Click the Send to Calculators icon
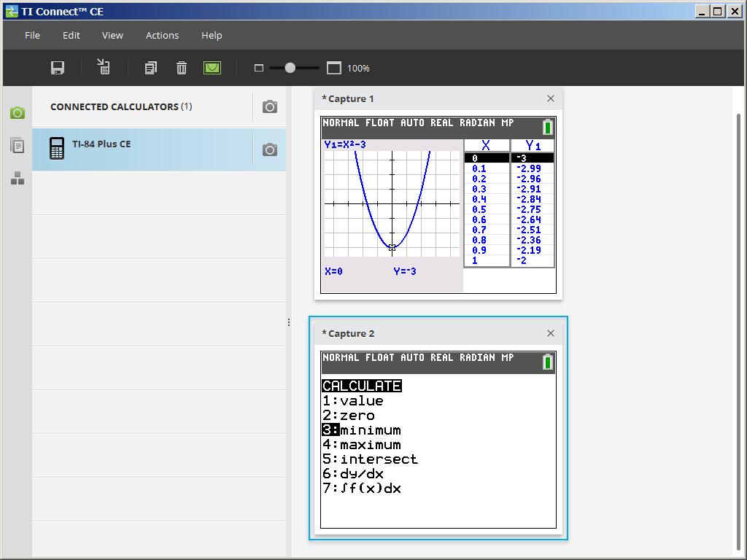The image size is (747, 560). [x=104, y=66]
